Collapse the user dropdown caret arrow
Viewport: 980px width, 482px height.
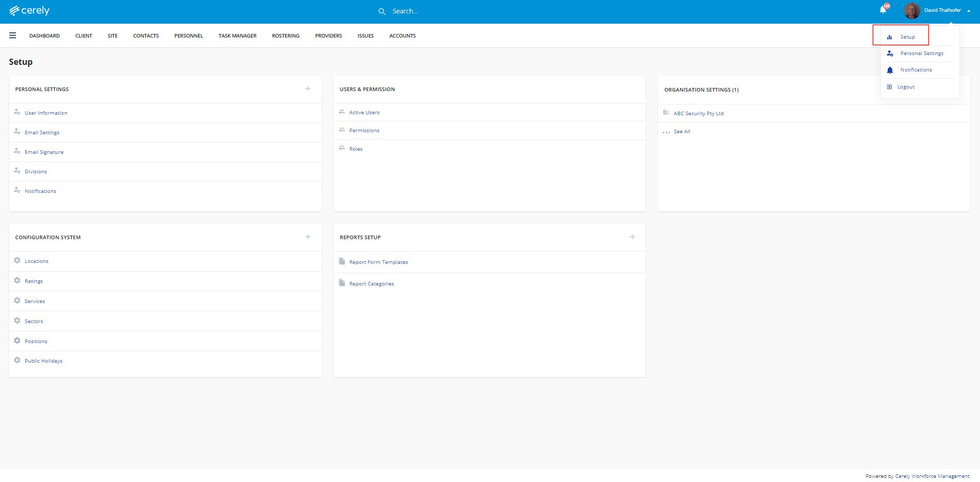[x=969, y=11]
